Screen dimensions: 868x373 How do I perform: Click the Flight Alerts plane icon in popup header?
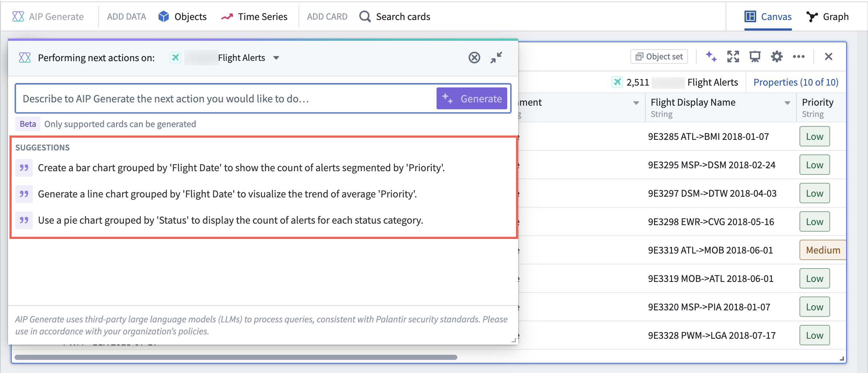(x=175, y=58)
